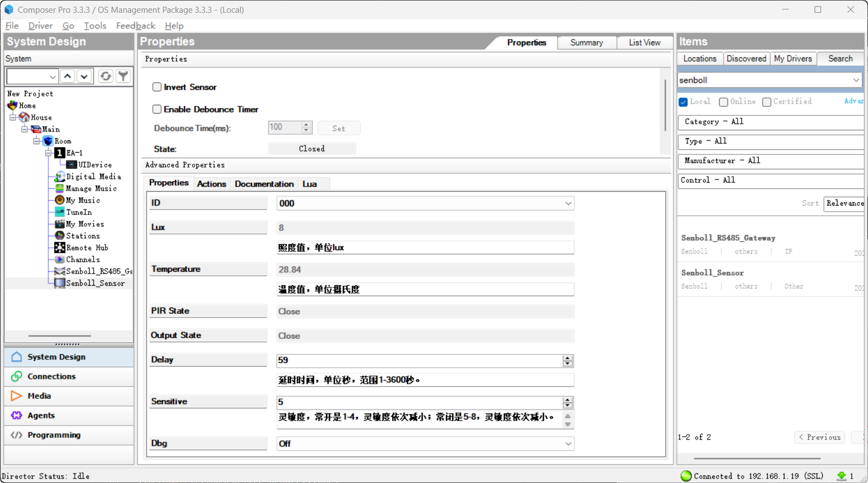Select the Remote Hub icon
Image resolution: width=868 pixels, height=483 pixels.
coord(60,247)
